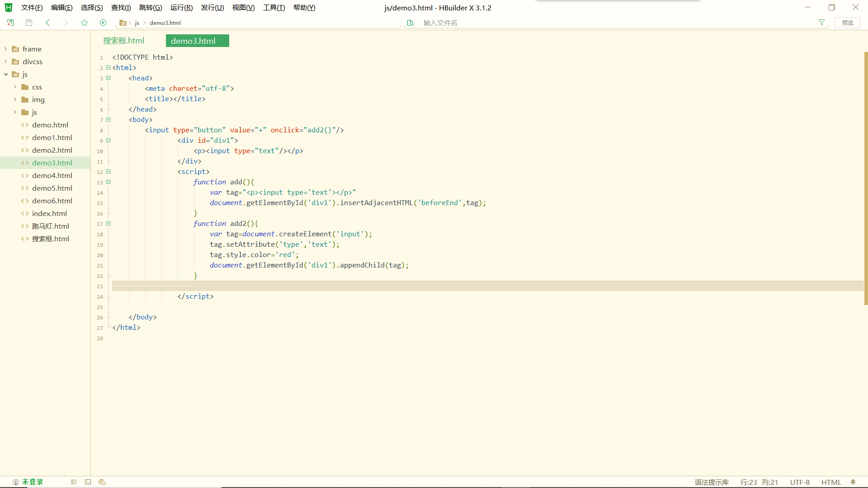This screenshot has height=488, width=868.
Task: Expand the divcss project folder
Action: point(5,61)
